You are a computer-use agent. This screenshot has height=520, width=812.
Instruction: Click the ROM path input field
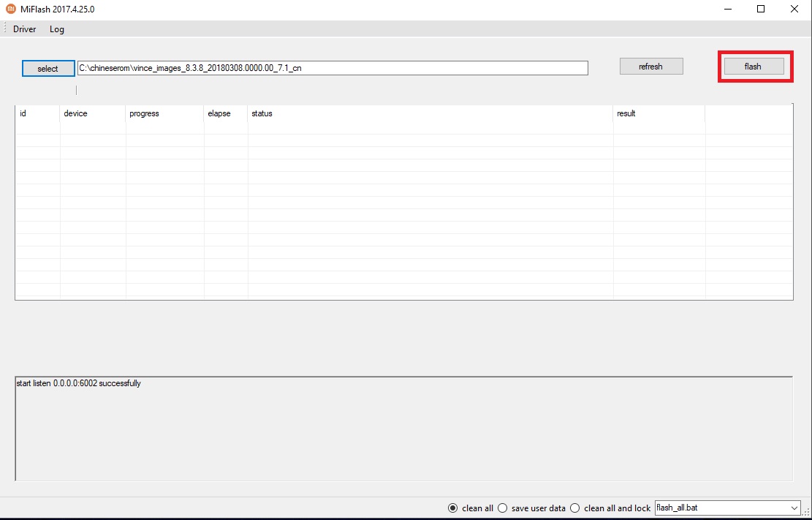(x=333, y=68)
